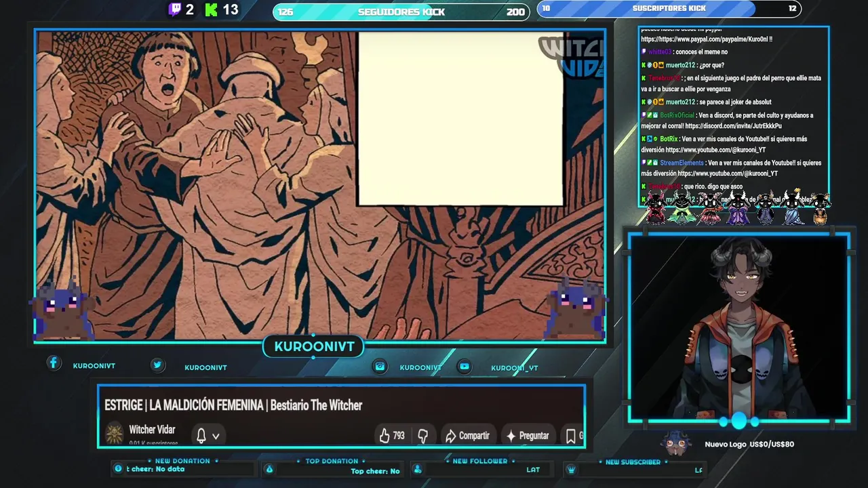Click the glowing slider knob under the webcam

point(738,421)
